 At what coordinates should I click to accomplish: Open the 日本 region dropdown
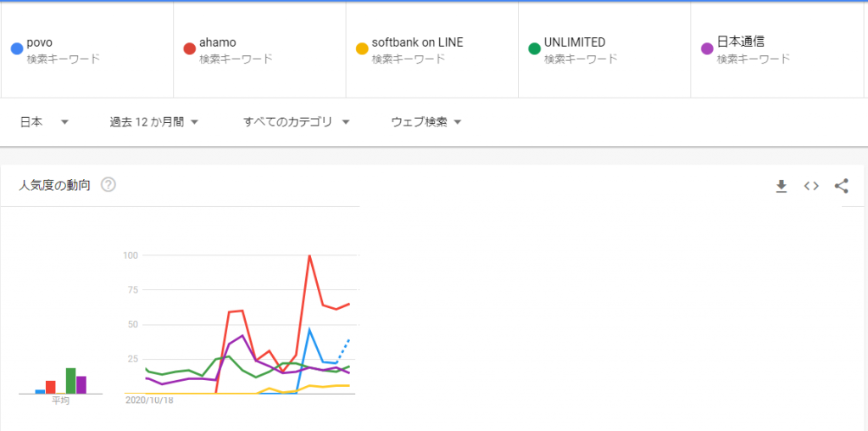coord(44,122)
